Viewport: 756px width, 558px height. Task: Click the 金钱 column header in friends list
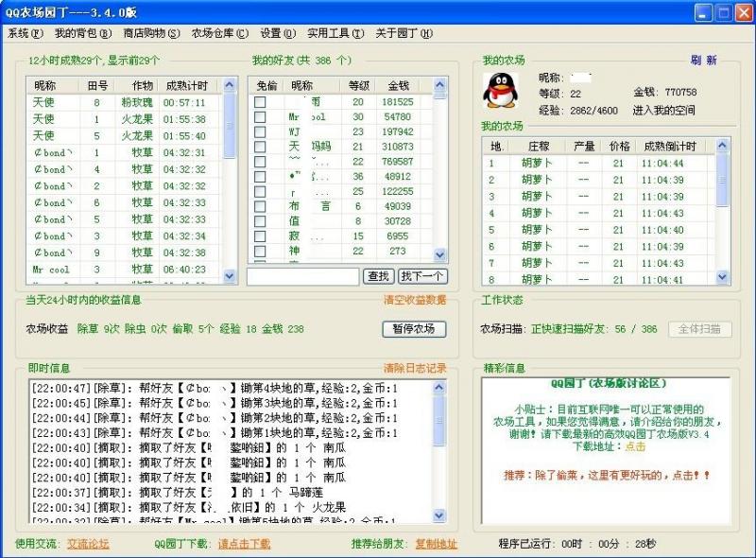pos(399,86)
